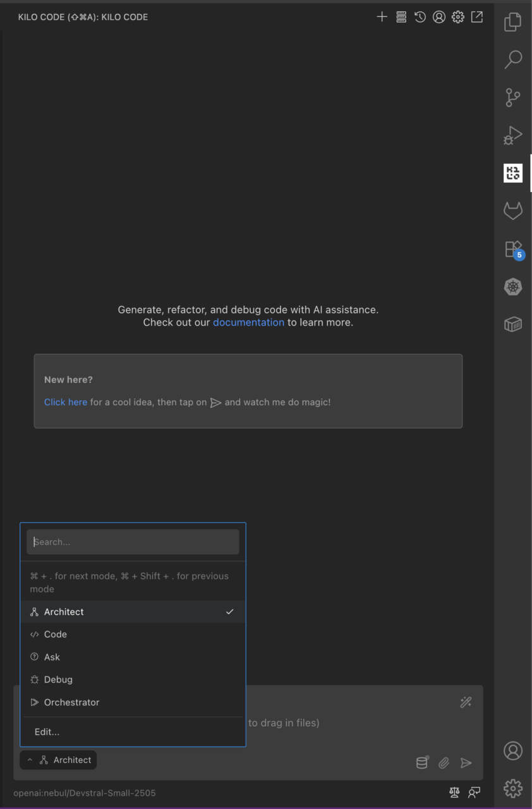Image resolution: width=532 pixels, height=809 pixels.
Task: Open the Extensions view showing 5 updates
Action: click(512, 248)
